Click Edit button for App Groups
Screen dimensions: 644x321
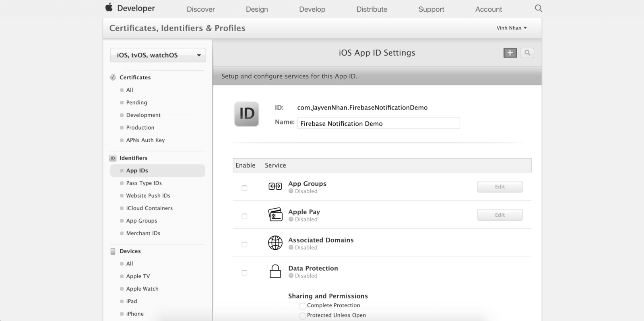[500, 187]
